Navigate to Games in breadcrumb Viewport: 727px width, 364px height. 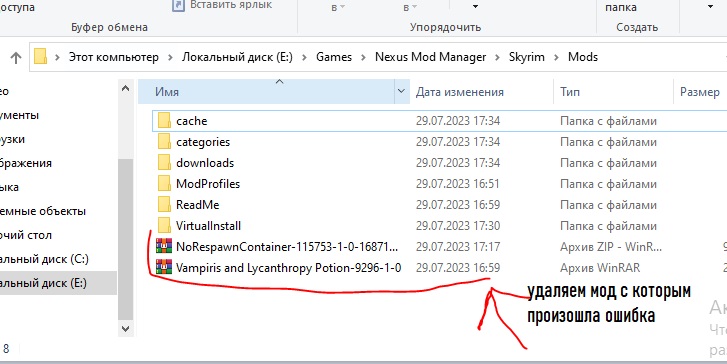point(334,57)
